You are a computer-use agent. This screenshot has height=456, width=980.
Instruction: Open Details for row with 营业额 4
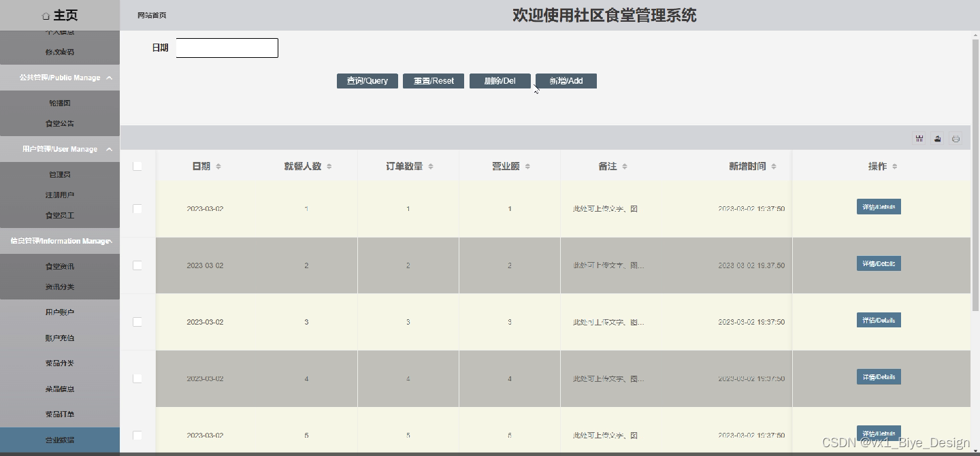point(879,376)
